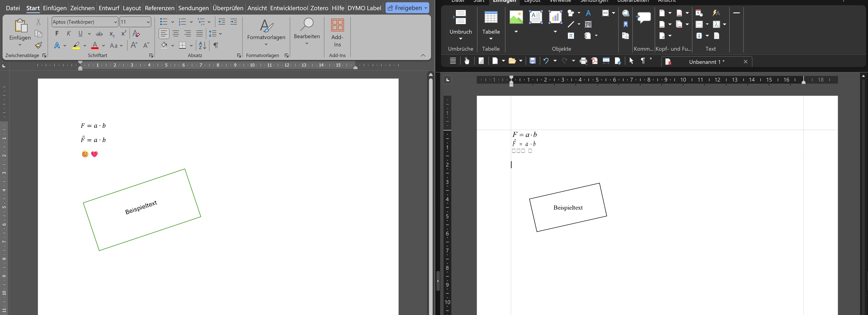The image size is (868, 315).
Task: Open the font size 11 dropdown
Action: (148, 22)
